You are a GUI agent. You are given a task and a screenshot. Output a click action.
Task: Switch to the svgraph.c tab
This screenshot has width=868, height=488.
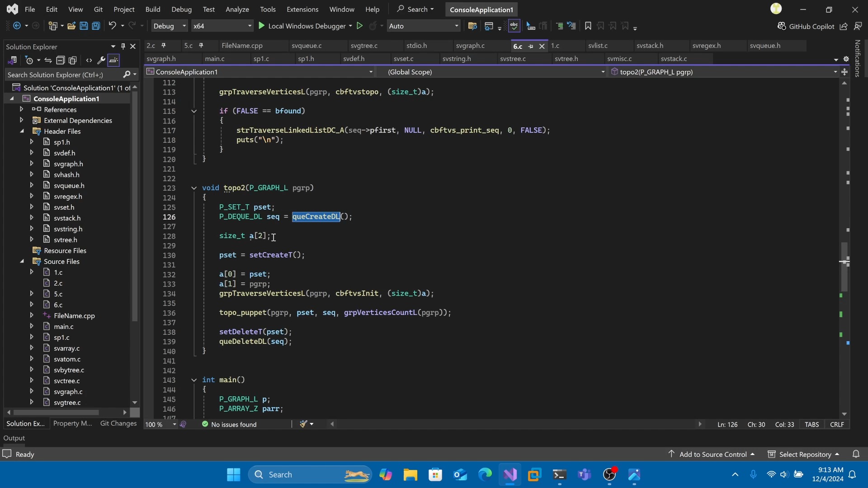[x=470, y=46]
